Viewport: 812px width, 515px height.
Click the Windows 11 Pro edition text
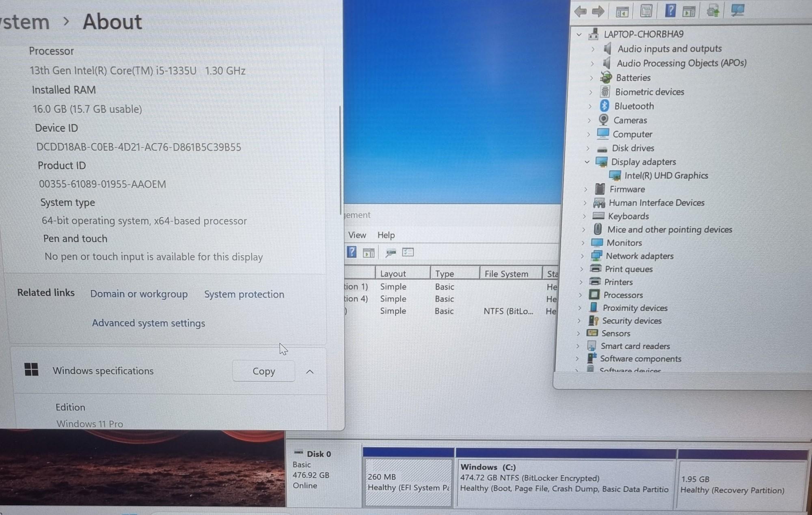90,424
